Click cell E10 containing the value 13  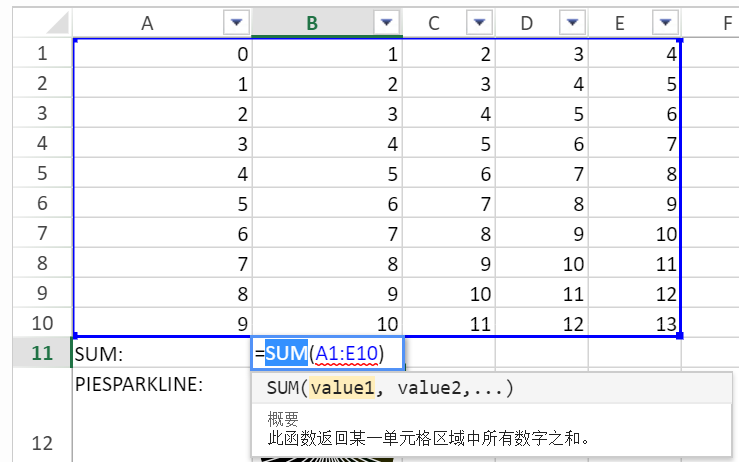[634, 322]
